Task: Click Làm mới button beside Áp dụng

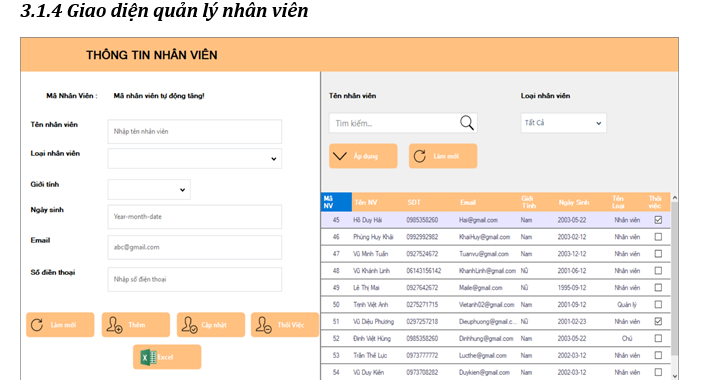Action: 443,156
